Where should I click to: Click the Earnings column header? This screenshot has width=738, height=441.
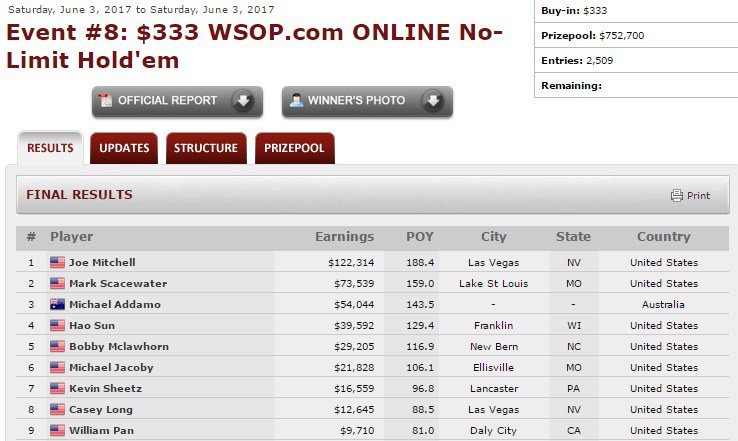tap(345, 237)
